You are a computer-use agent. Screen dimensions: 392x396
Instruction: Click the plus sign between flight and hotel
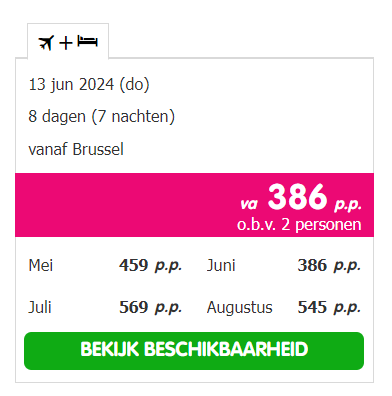[66, 43]
